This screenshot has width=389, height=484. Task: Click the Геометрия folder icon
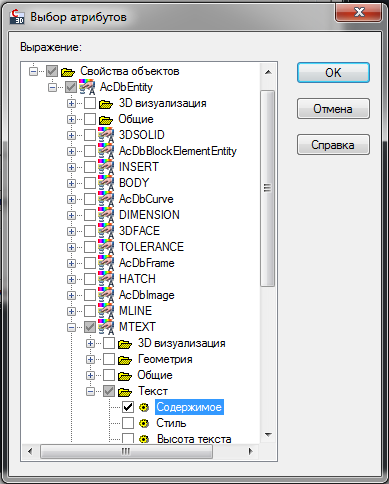[x=125, y=360]
